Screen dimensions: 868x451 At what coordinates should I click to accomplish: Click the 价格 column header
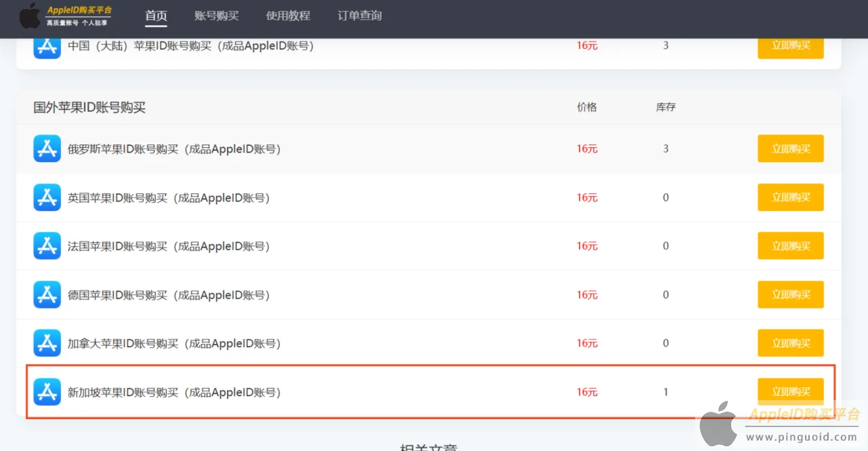587,107
